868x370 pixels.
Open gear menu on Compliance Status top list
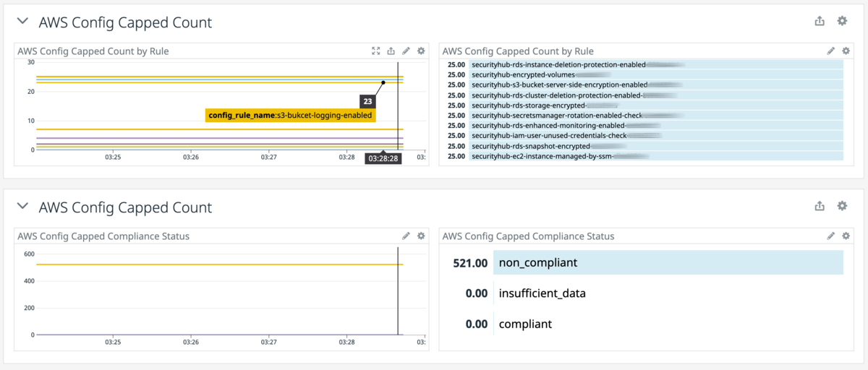click(x=846, y=236)
